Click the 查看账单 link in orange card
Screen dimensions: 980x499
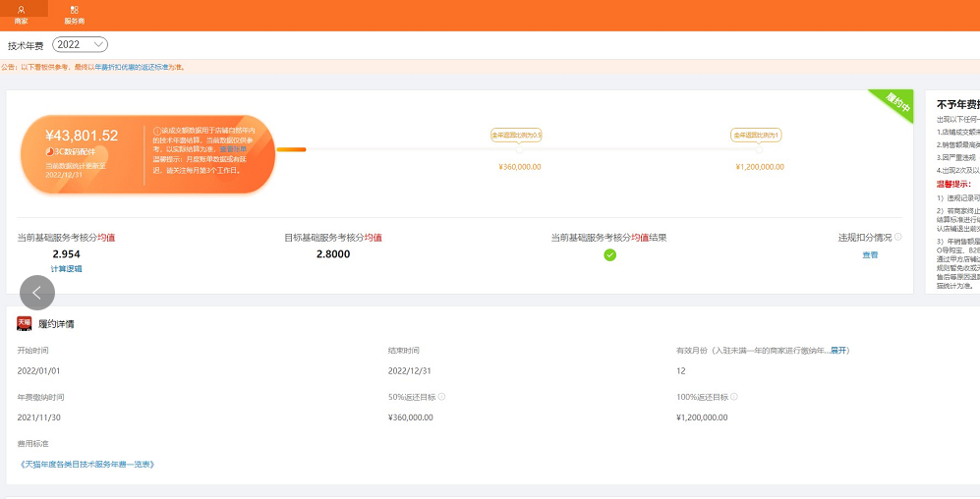tap(233, 148)
